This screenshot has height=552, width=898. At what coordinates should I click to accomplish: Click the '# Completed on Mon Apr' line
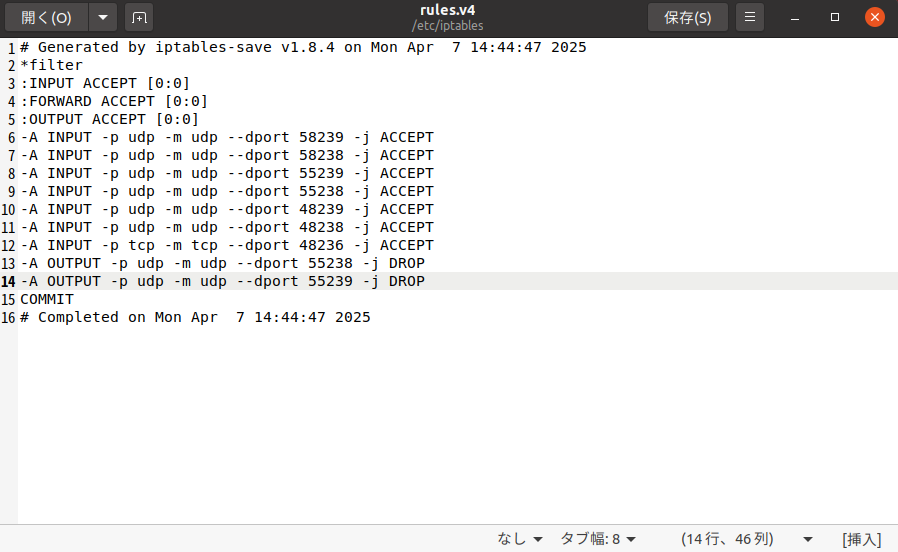tap(195, 317)
